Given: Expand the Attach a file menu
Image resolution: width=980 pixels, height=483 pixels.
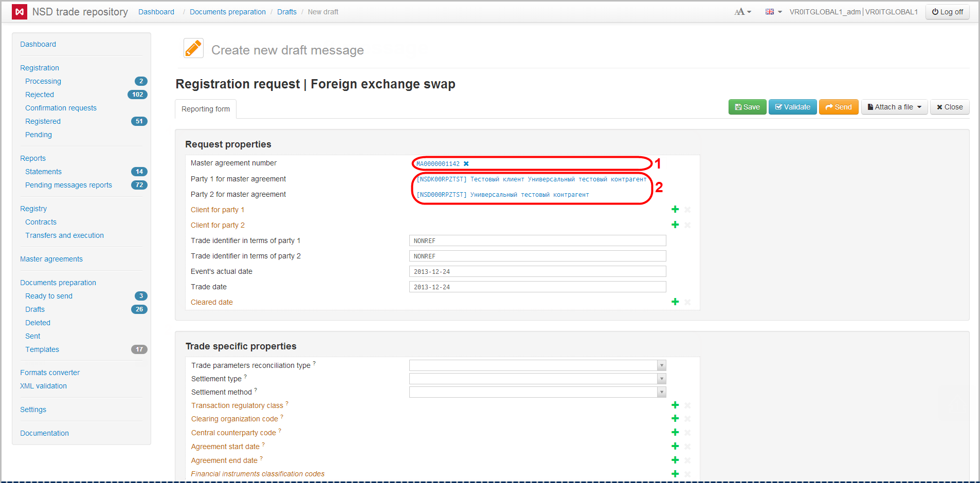Looking at the screenshot, I should tap(894, 107).
